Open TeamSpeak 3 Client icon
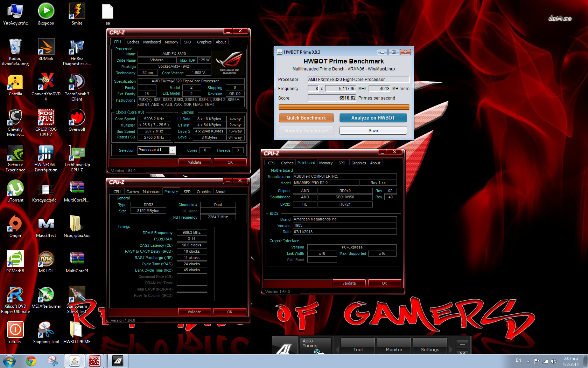The image size is (588, 368). click(x=77, y=87)
